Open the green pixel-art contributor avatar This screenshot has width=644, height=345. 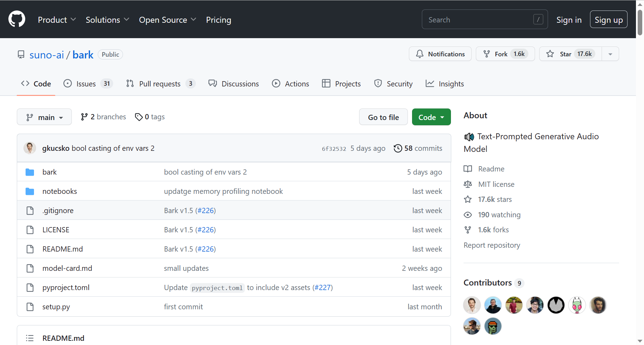(x=493, y=326)
